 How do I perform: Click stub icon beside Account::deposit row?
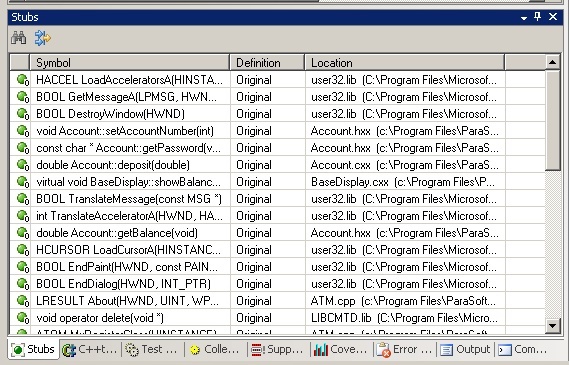(23, 165)
